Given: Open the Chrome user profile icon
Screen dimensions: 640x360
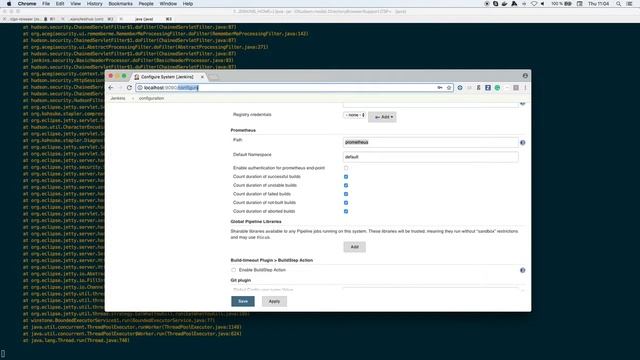Looking at the screenshot, I should point(525,76).
